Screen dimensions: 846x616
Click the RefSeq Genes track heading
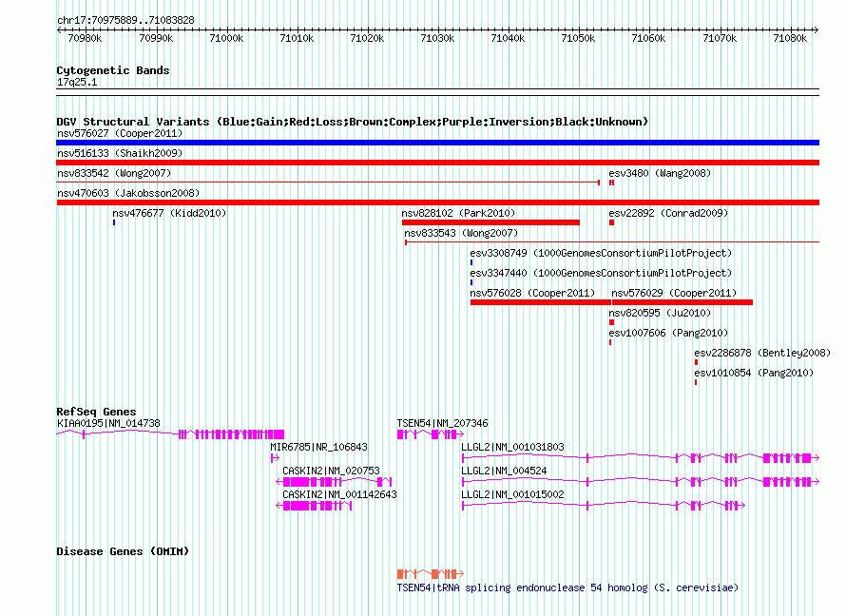[96, 412]
